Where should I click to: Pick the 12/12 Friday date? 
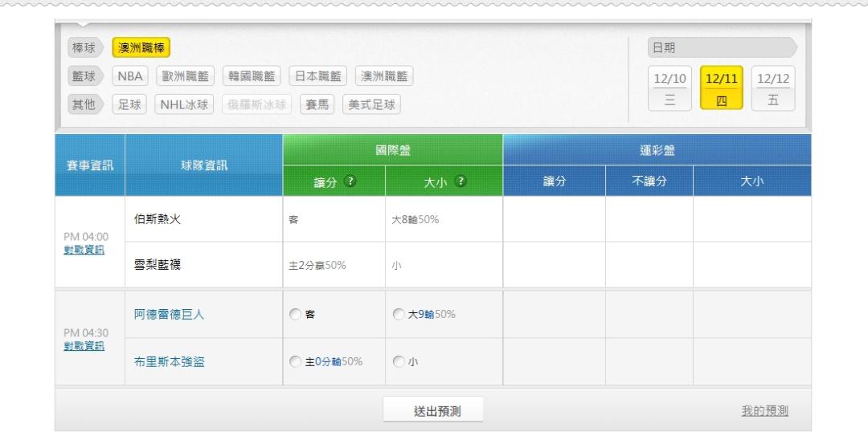(773, 88)
